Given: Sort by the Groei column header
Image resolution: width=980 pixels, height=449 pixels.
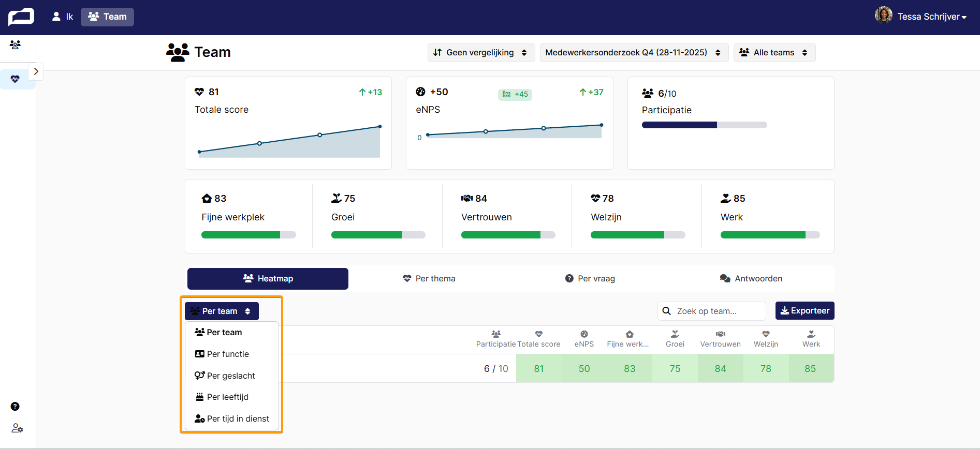Looking at the screenshot, I should (675, 339).
